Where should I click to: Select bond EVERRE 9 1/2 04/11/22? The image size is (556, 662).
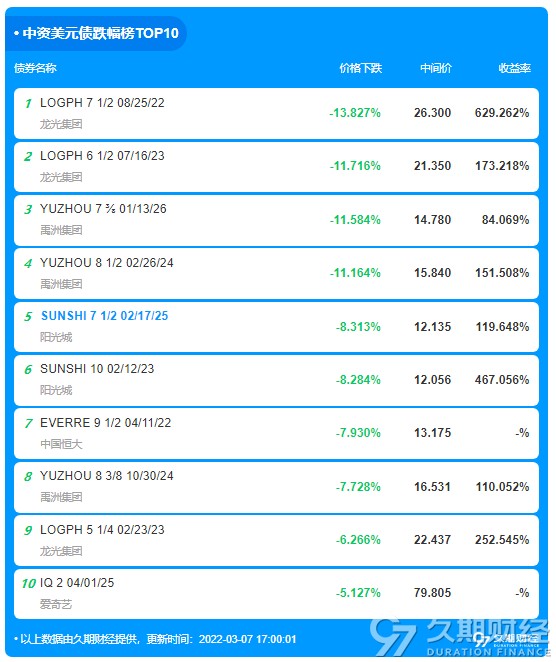(x=106, y=423)
